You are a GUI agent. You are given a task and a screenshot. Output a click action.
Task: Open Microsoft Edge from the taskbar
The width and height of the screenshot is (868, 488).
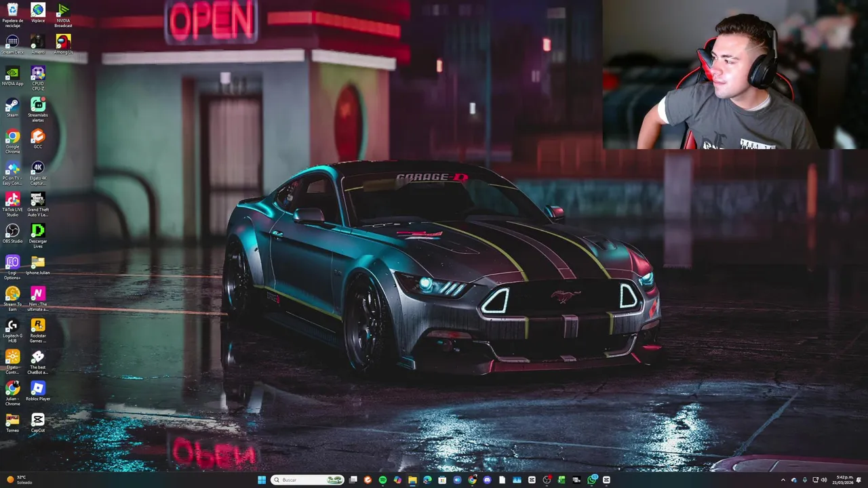pos(427,480)
